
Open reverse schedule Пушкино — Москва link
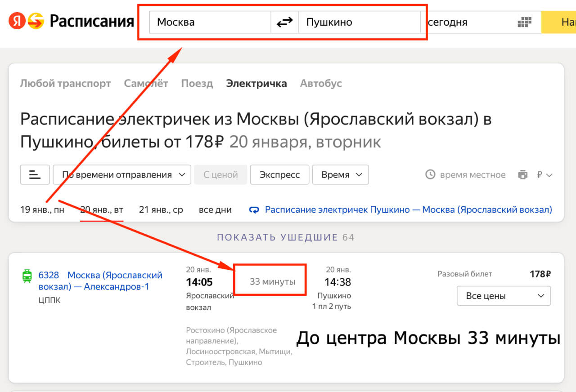pyautogui.click(x=408, y=209)
